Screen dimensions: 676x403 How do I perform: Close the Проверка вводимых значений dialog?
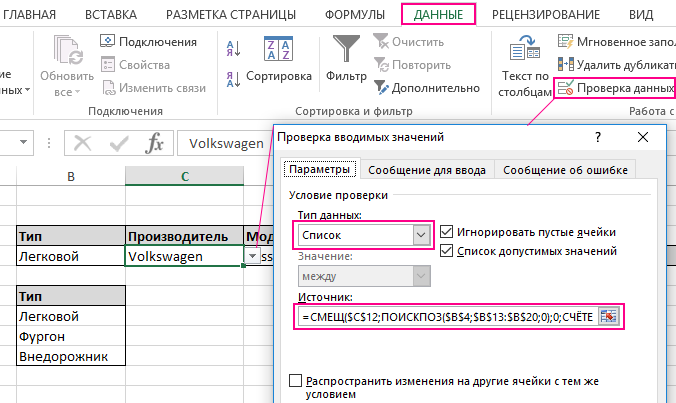click(643, 137)
